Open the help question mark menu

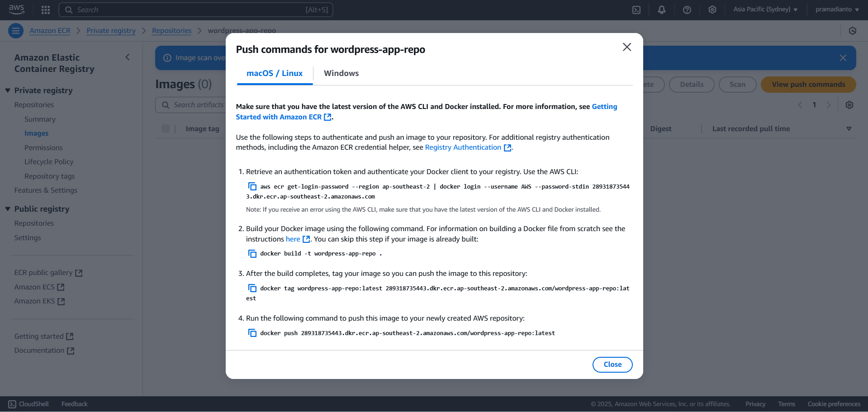[x=687, y=9]
